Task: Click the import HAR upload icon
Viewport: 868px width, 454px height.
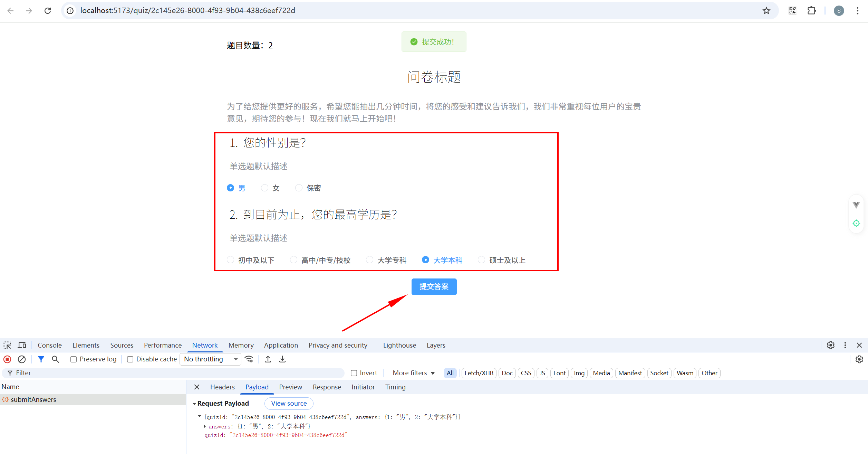Action: coord(268,359)
